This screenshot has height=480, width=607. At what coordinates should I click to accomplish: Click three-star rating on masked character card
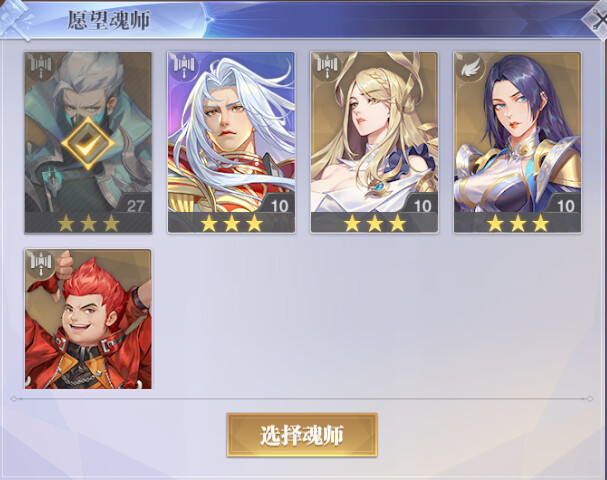[x=88, y=223]
